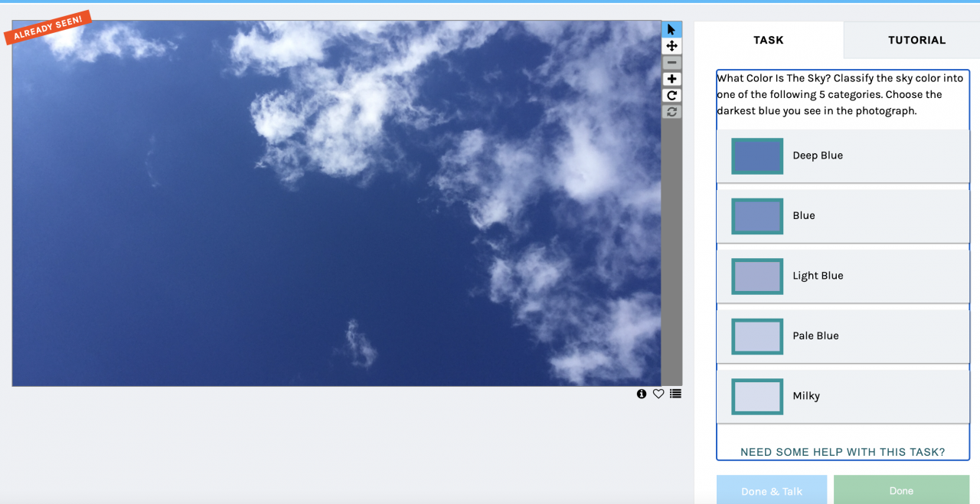980x504 pixels.
Task: Select the move/pan tool
Action: pos(671,46)
